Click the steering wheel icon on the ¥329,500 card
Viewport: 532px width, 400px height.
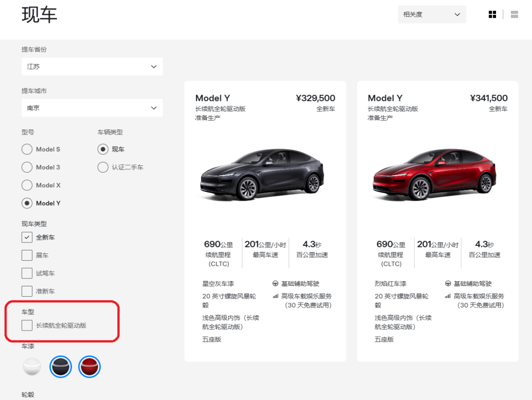[x=275, y=283]
